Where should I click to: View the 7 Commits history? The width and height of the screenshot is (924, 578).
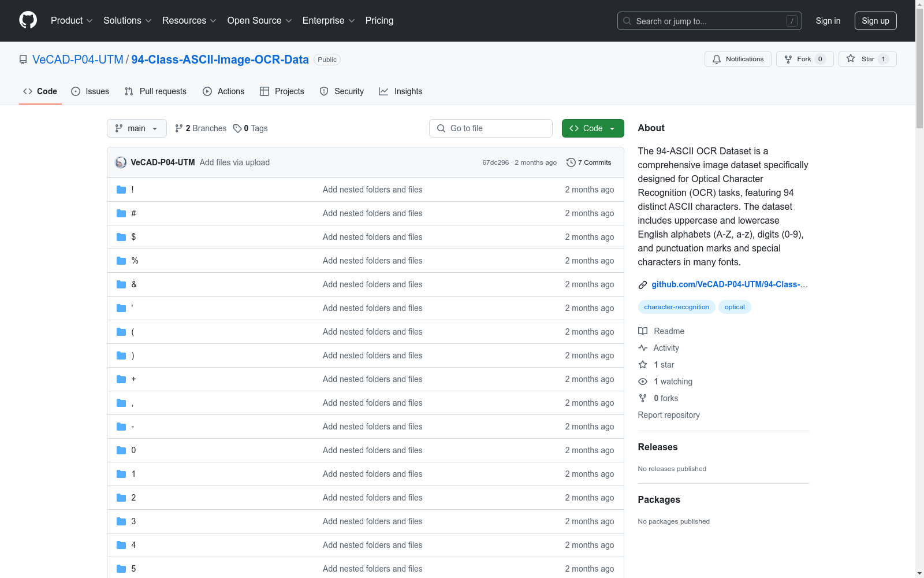pos(589,162)
